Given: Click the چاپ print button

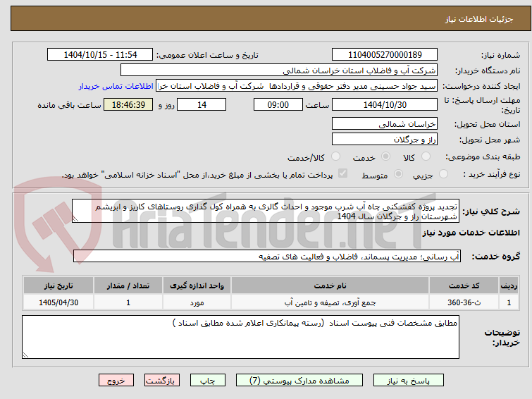Looking at the screenshot, I should click(208, 381).
